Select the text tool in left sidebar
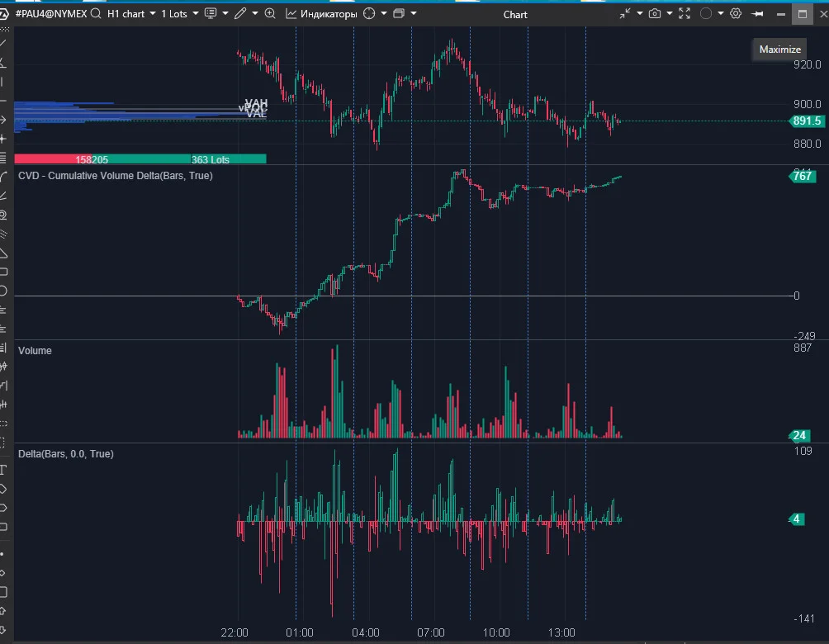Image resolution: width=829 pixels, height=644 pixels. 3,470
